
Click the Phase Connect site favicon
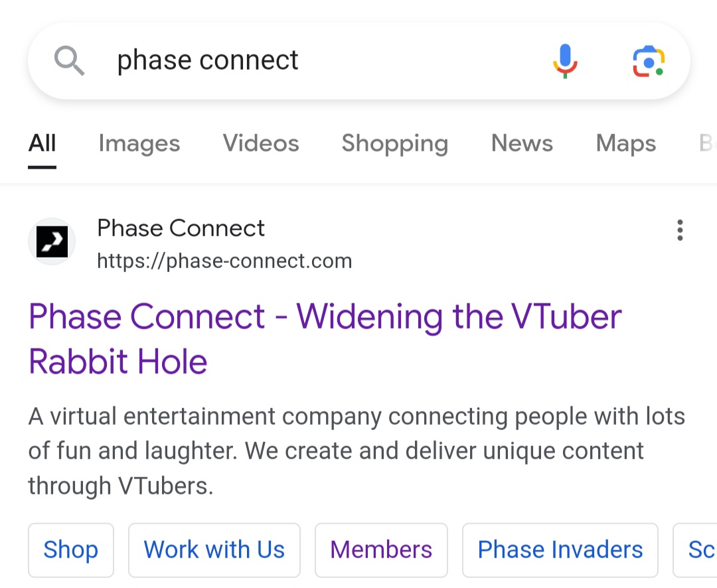pos(52,242)
